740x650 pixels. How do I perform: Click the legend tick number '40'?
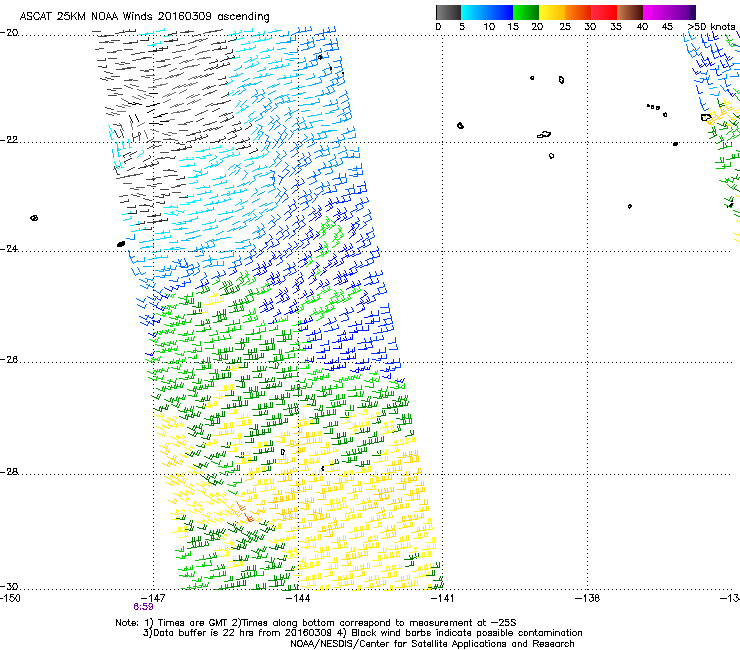[642, 26]
